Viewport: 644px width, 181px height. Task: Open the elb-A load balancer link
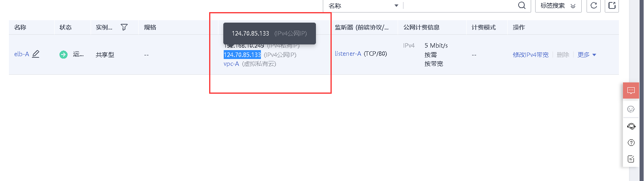(x=21, y=54)
